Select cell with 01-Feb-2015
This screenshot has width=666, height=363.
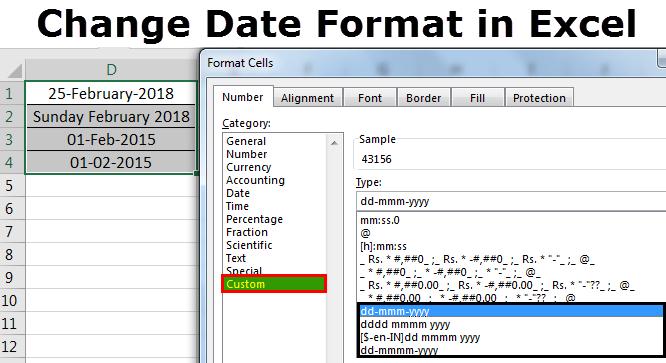click(111, 139)
